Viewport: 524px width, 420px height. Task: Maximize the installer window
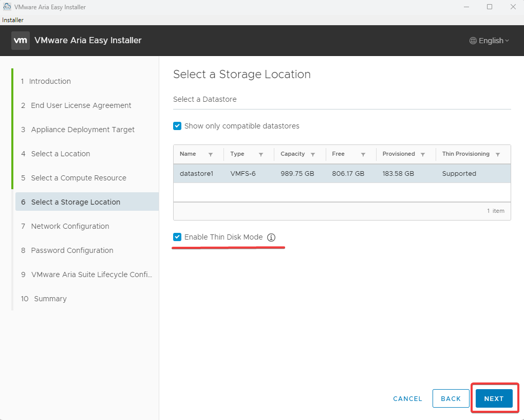pos(490,7)
